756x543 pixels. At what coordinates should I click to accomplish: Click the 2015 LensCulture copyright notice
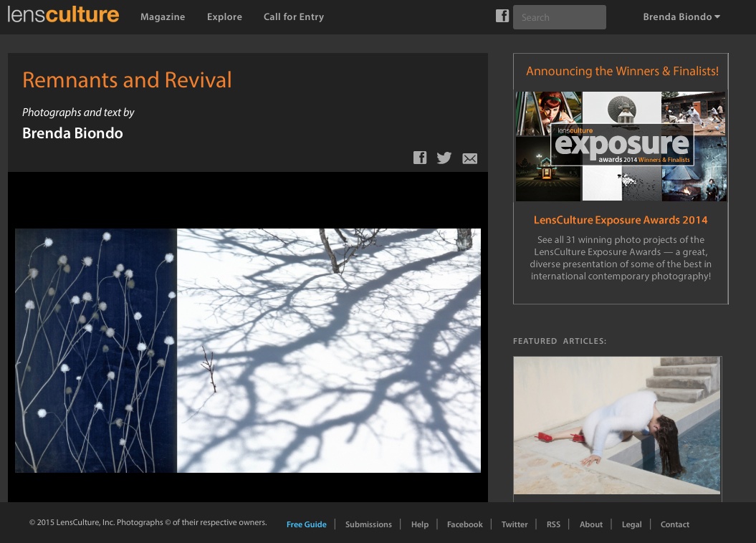tap(148, 522)
